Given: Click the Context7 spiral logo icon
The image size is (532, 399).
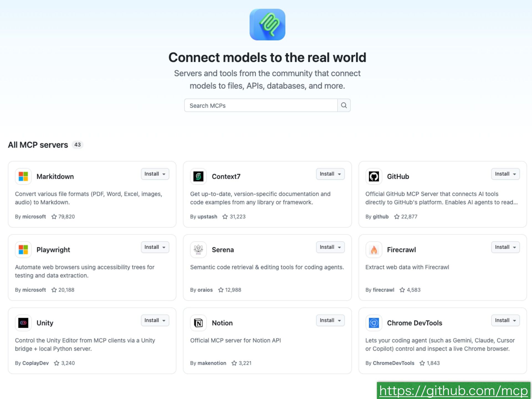Looking at the screenshot, I should [198, 177].
